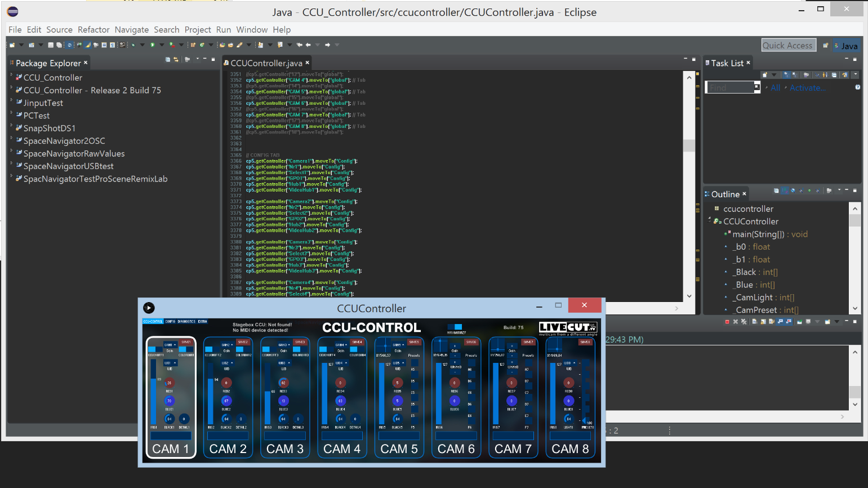Click the Debug bug icon in toolbar
This screenshot has width=868, height=488.
pyautogui.click(x=133, y=45)
